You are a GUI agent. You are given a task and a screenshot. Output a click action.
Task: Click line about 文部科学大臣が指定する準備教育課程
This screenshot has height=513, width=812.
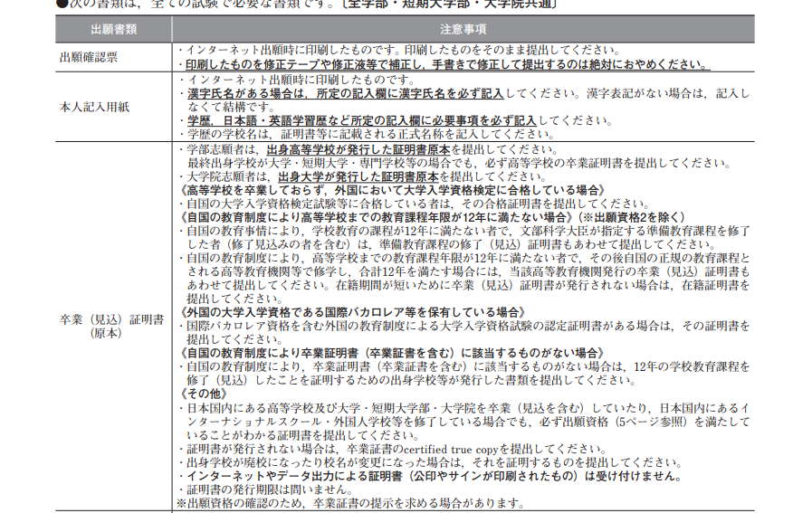(x=464, y=237)
